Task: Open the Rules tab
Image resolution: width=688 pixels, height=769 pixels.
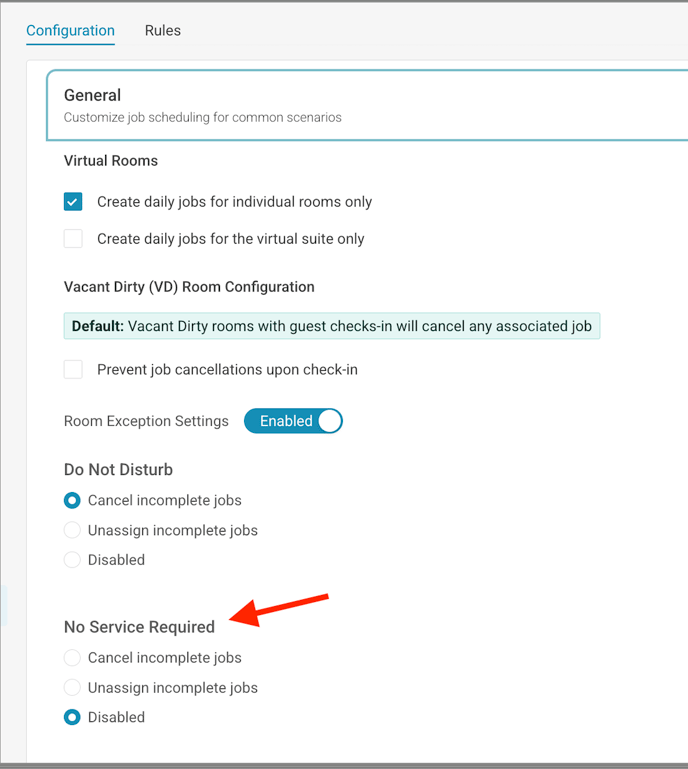Action: coord(162,31)
